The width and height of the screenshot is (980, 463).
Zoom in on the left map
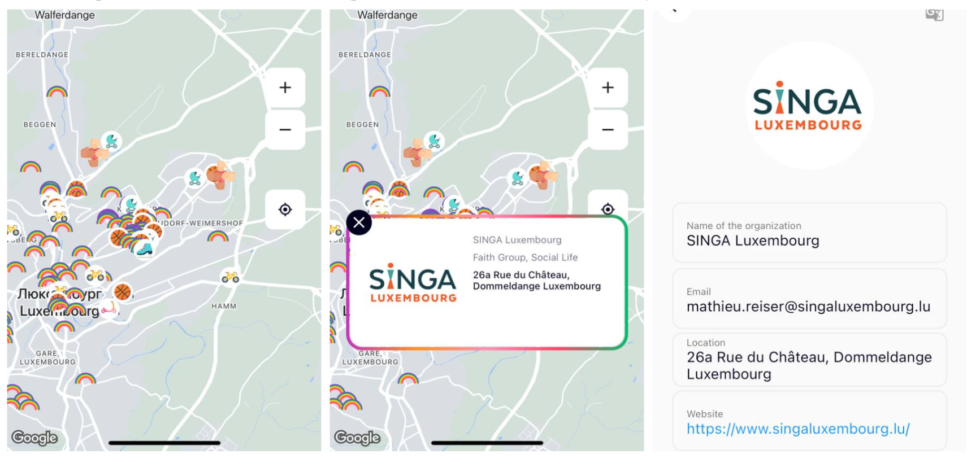coord(285,88)
